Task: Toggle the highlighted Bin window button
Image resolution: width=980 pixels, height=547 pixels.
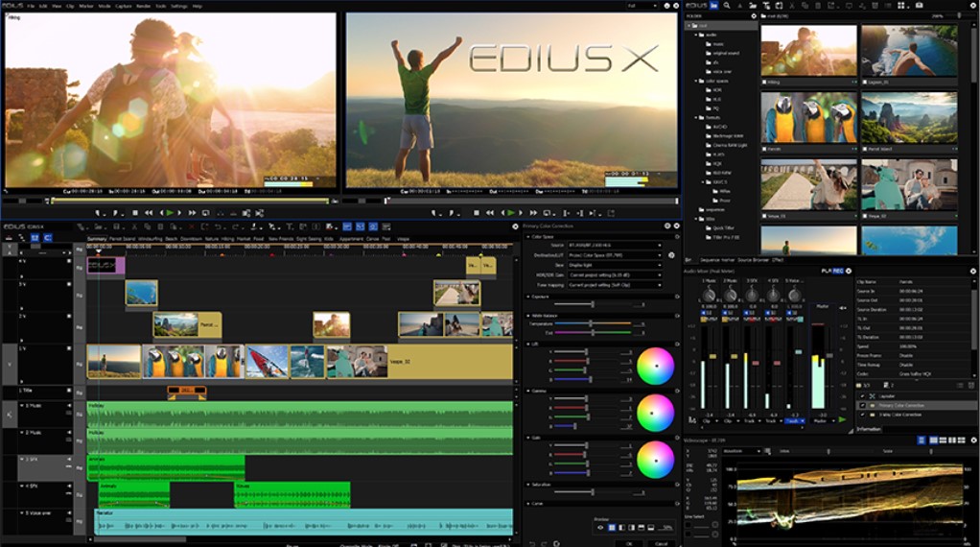Action: pos(713,5)
